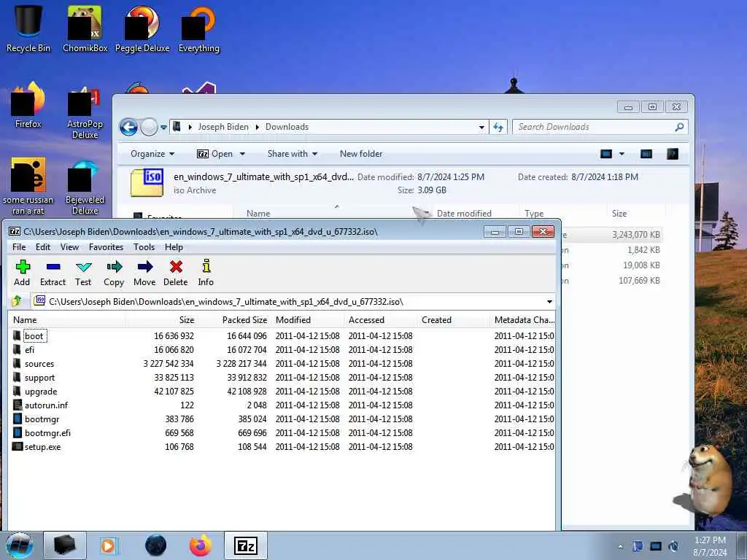Click the Copy toolbar icon in 7-Zip
Viewport: 747px width, 560px height.
coord(114,273)
